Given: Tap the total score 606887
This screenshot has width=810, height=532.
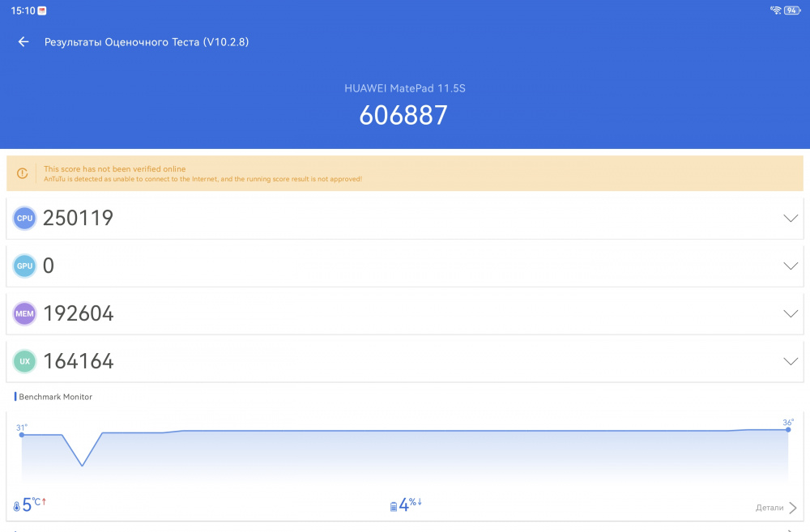Looking at the screenshot, I should (403, 115).
